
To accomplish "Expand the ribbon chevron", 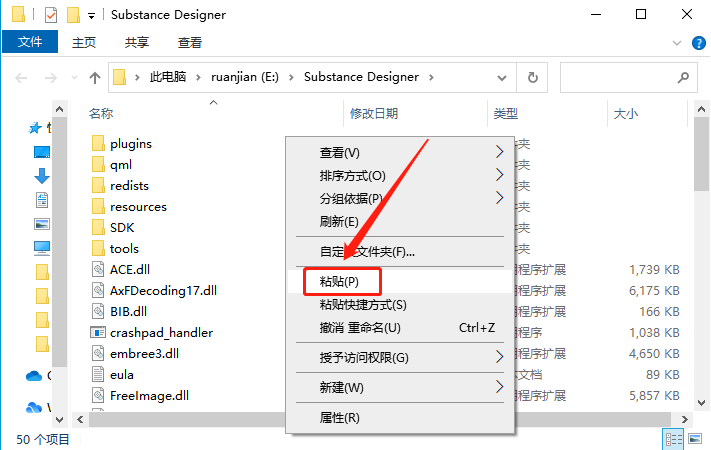I will point(677,43).
